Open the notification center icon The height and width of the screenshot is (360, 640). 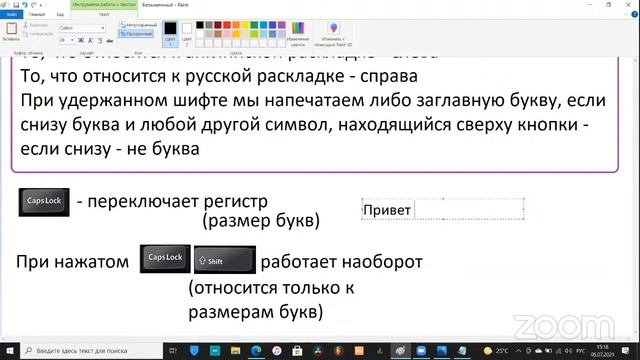(x=626, y=351)
